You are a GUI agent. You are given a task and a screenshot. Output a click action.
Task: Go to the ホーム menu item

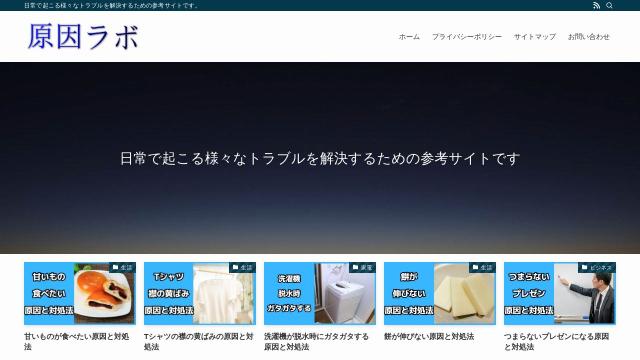pyautogui.click(x=409, y=37)
